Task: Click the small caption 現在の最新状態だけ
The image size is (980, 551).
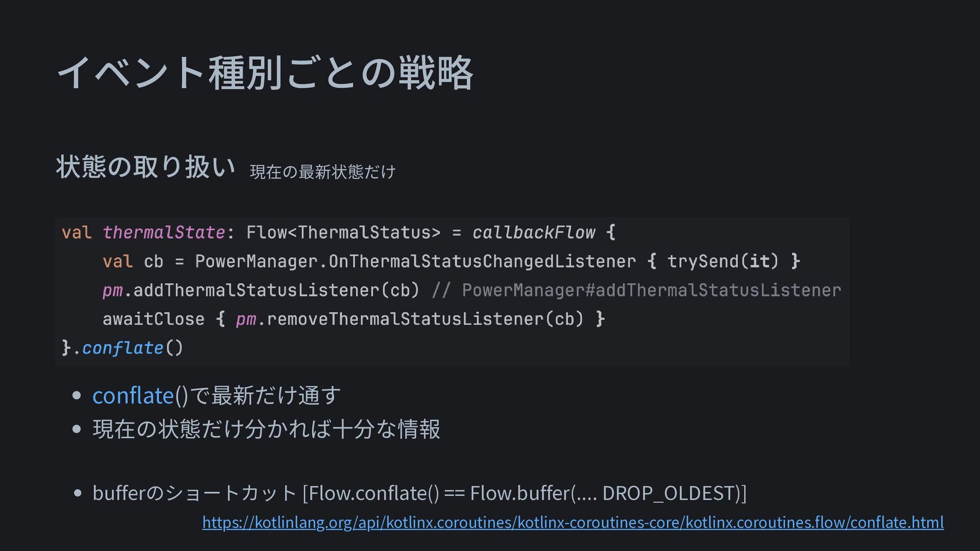Action: pos(323,172)
